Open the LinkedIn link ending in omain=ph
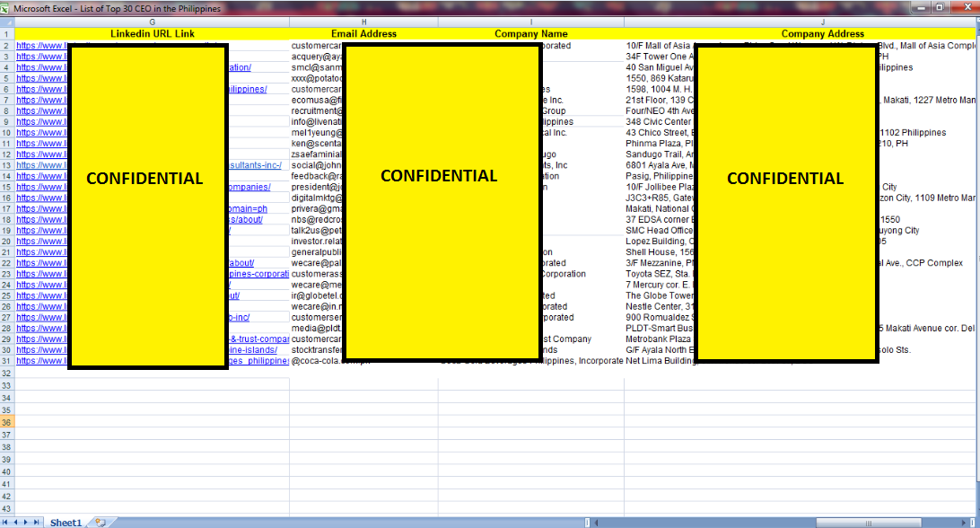This screenshot has height=528, width=980. pos(247,209)
